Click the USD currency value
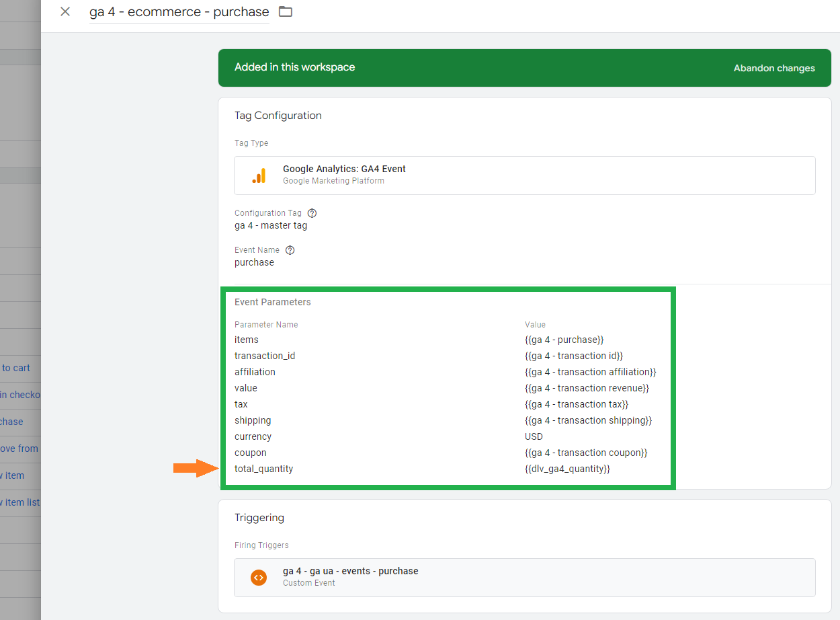The width and height of the screenshot is (840, 620). (534, 436)
